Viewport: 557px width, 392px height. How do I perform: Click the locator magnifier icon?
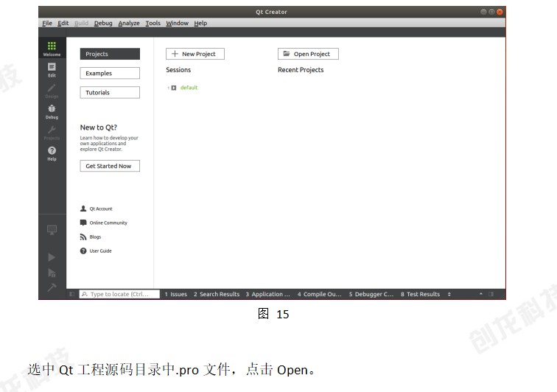(85, 294)
